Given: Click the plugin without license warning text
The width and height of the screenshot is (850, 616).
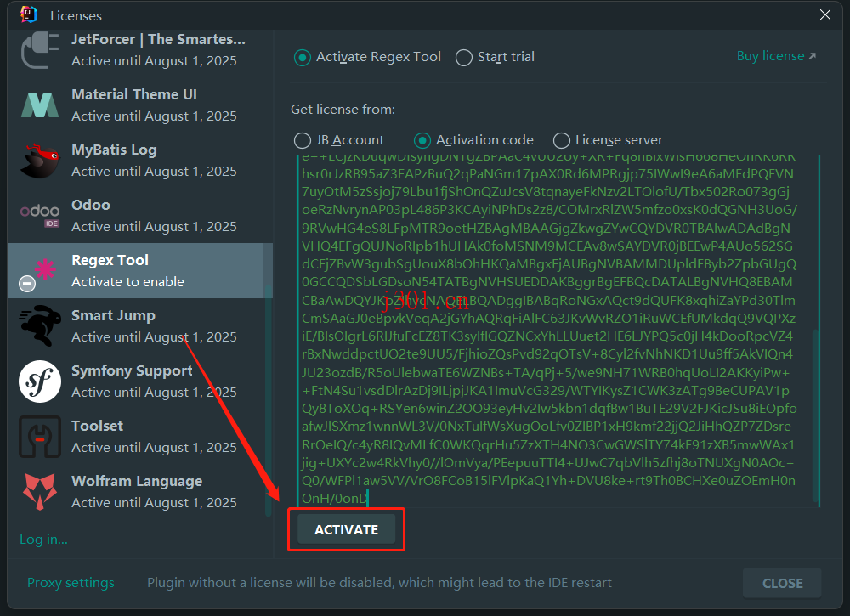Looking at the screenshot, I should [x=379, y=582].
